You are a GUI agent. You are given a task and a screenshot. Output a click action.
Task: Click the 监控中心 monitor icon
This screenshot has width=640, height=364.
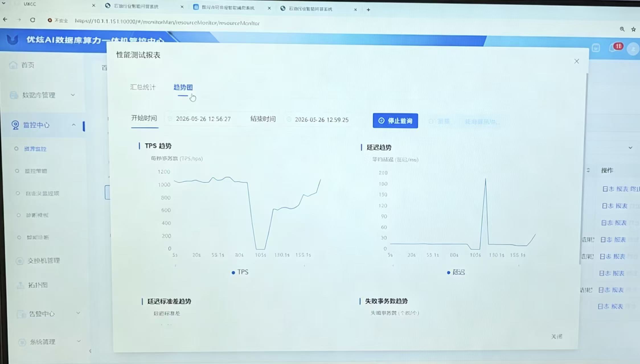(x=15, y=125)
